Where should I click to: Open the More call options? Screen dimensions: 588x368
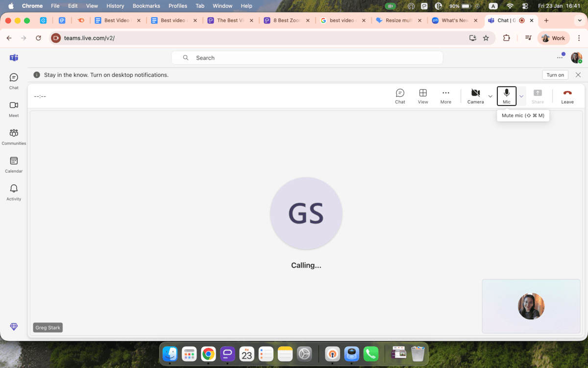pyautogui.click(x=445, y=96)
